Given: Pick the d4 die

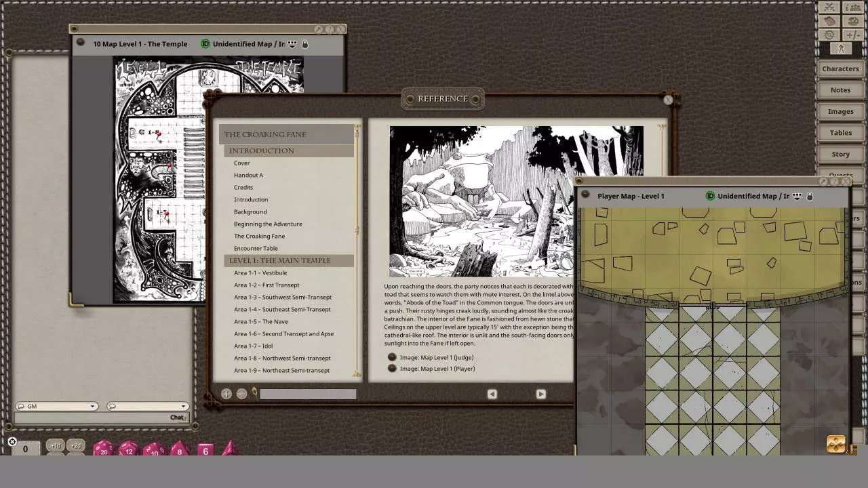Looking at the screenshot, I should (x=229, y=449).
